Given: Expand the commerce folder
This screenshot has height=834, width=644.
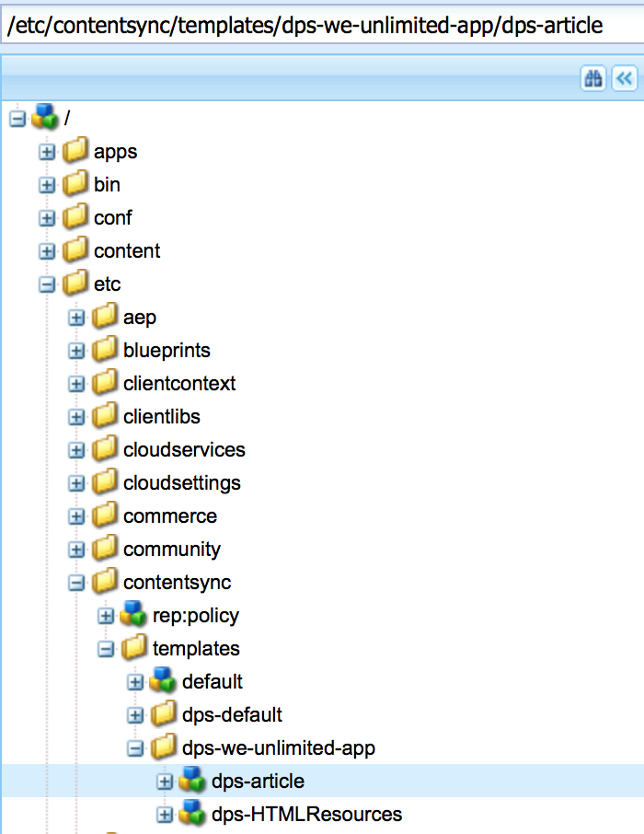Looking at the screenshot, I should click(76, 516).
